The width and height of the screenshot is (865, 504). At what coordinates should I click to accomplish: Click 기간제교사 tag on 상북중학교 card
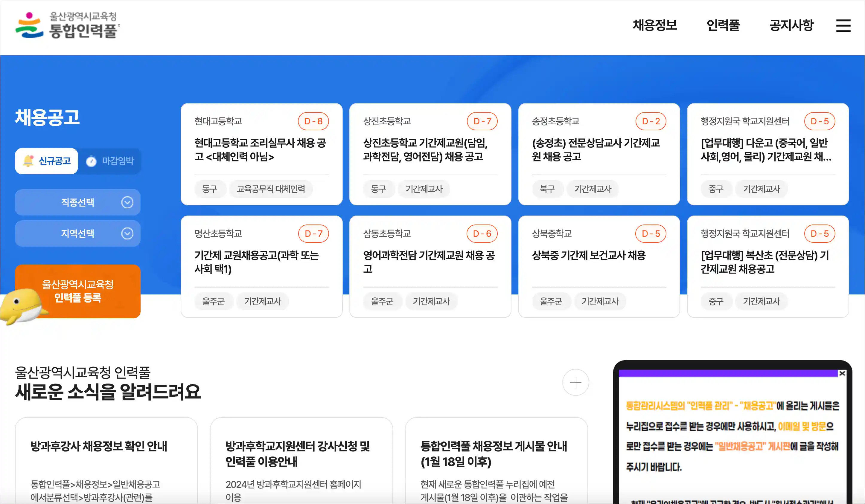click(600, 301)
